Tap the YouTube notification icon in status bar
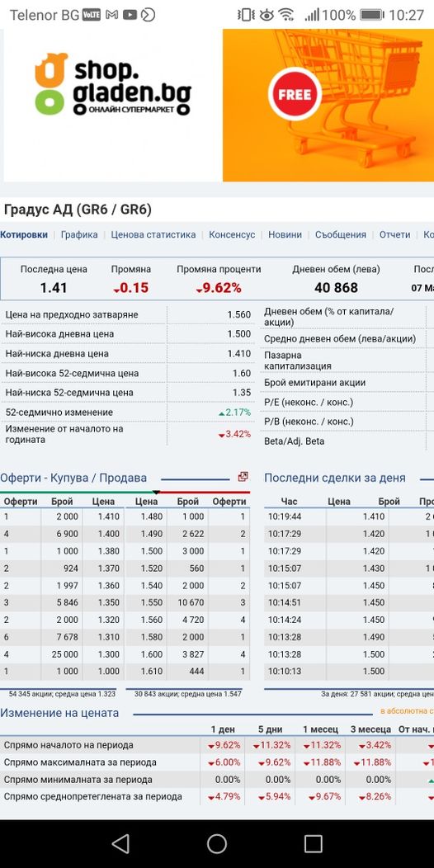 pos(130,15)
